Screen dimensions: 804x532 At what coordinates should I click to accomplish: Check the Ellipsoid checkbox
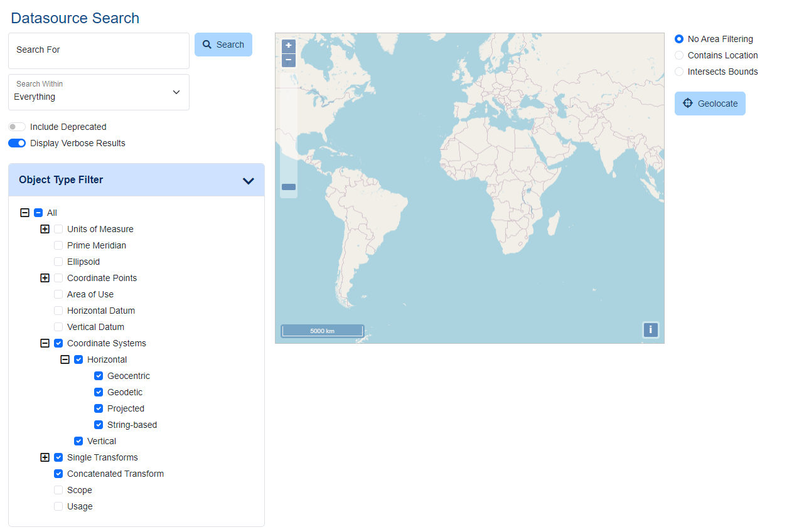click(58, 262)
